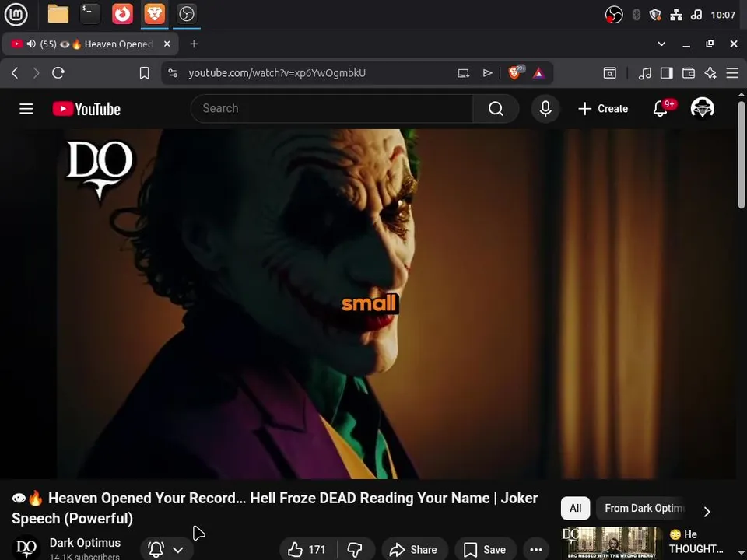Open the network connections tray icon
747x560 pixels.
pos(676,15)
